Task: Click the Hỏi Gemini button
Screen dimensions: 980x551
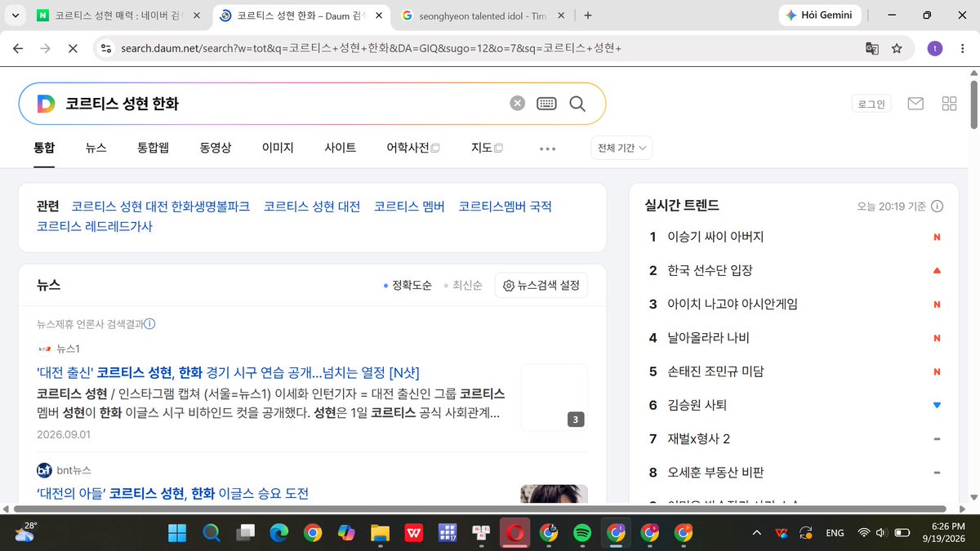Action: click(819, 15)
